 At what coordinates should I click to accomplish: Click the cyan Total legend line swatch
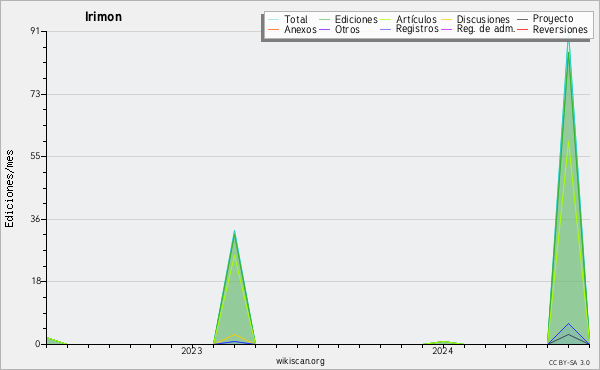(274, 19)
